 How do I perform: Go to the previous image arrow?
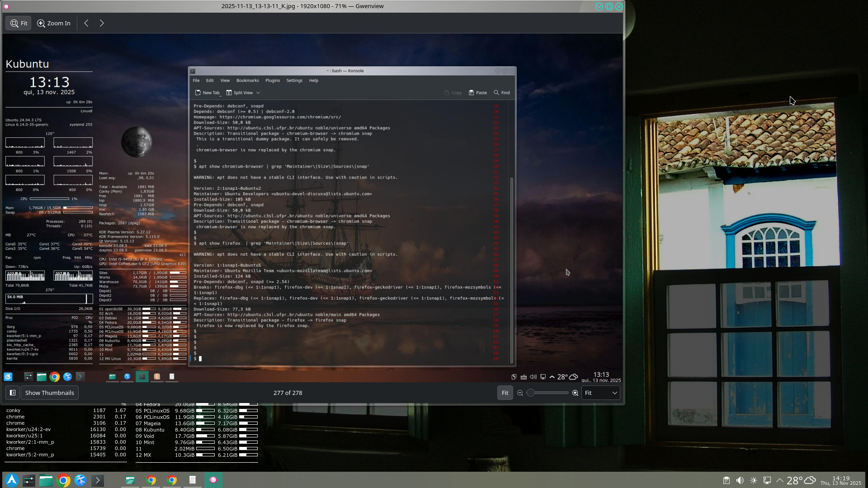tap(86, 23)
